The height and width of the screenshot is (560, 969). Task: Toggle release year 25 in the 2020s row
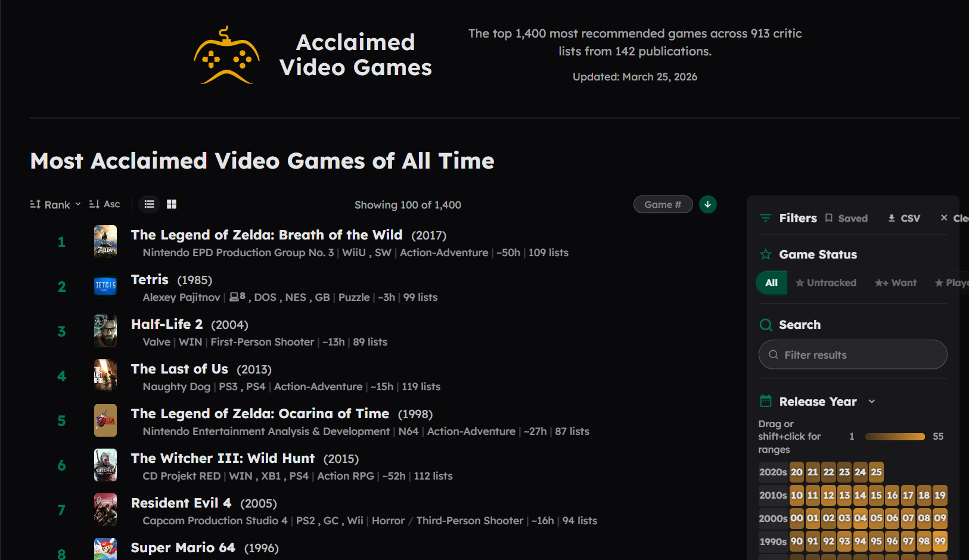click(876, 472)
